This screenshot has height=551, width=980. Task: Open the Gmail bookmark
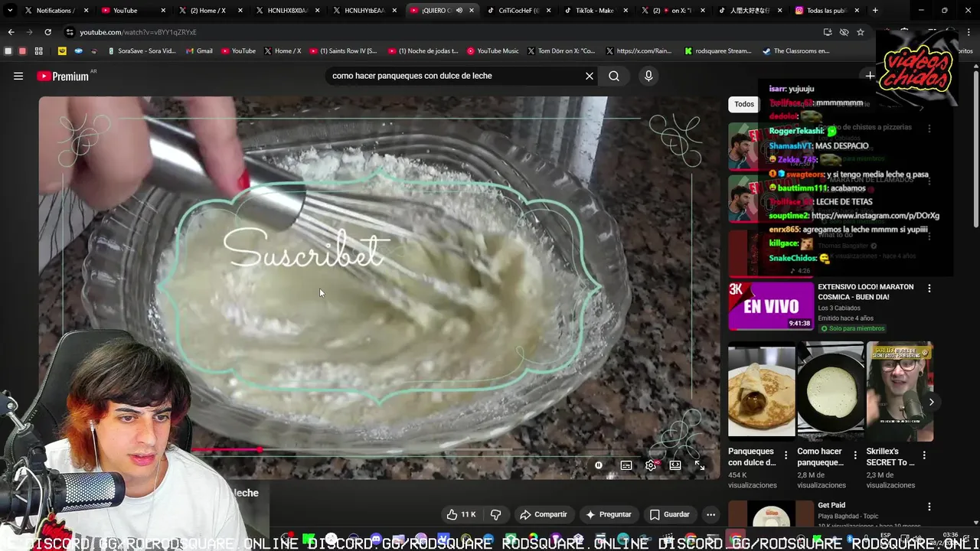coord(198,51)
